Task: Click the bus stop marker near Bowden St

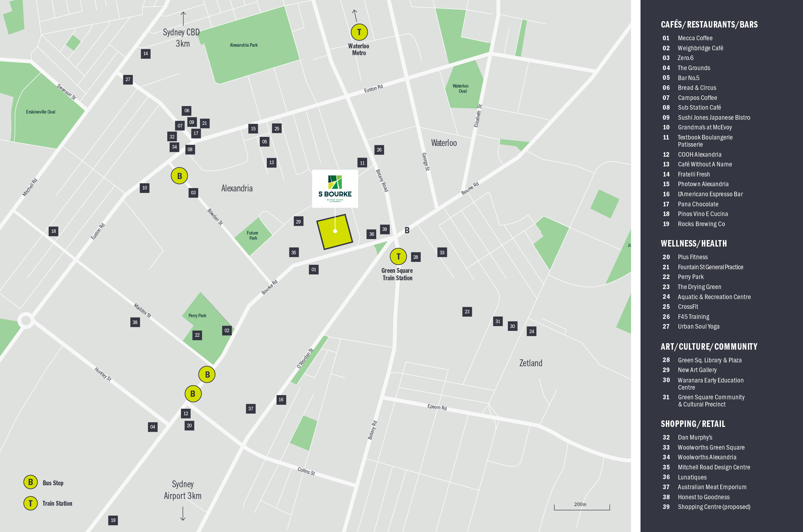Action: pyautogui.click(x=179, y=176)
